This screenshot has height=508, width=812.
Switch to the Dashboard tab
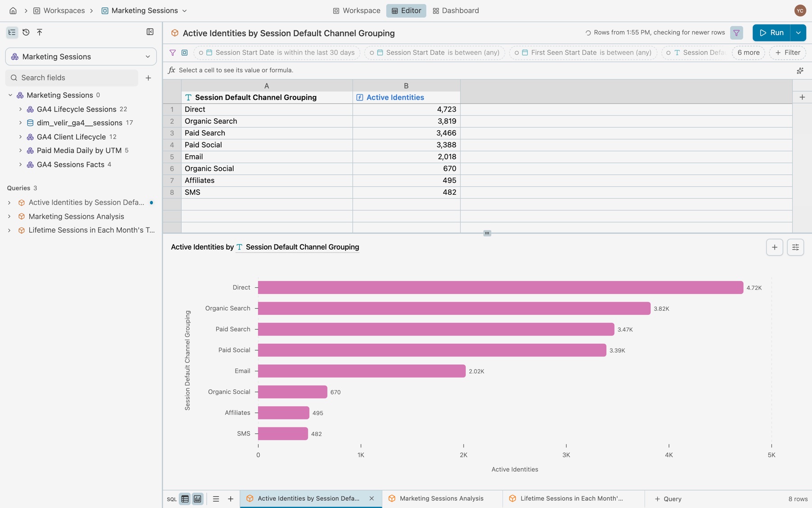click(456, 10)
